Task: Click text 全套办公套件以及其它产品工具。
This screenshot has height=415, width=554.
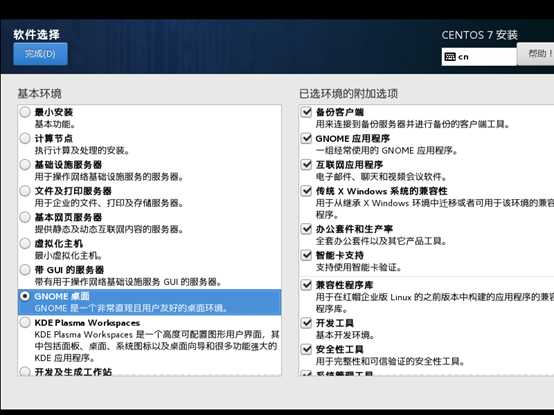Action: (x=382, y=241)
